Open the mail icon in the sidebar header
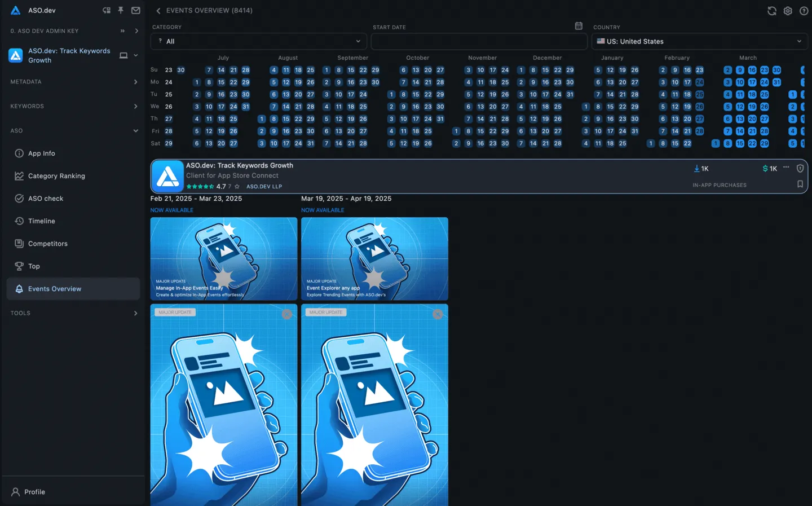 tap(135, 10)
